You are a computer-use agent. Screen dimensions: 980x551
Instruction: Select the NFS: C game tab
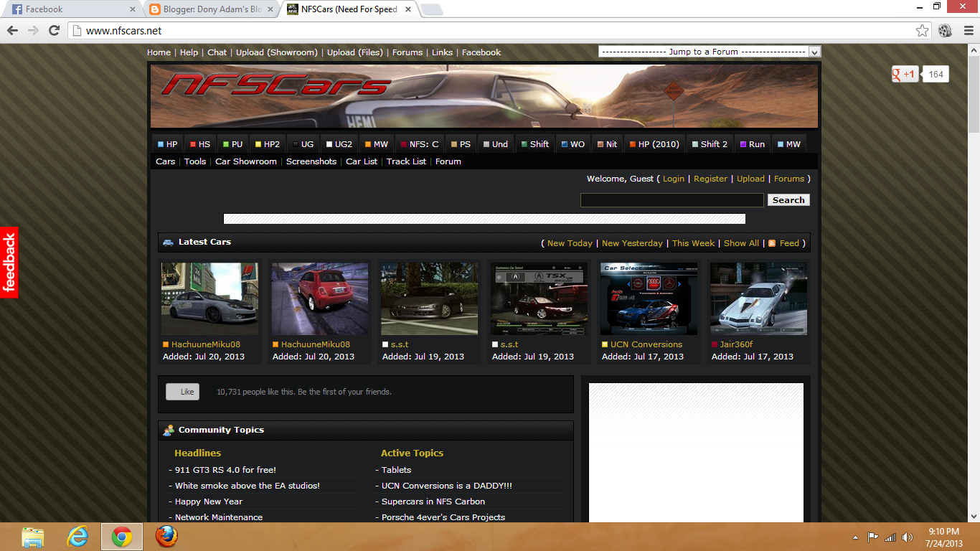tap(420, 144)
